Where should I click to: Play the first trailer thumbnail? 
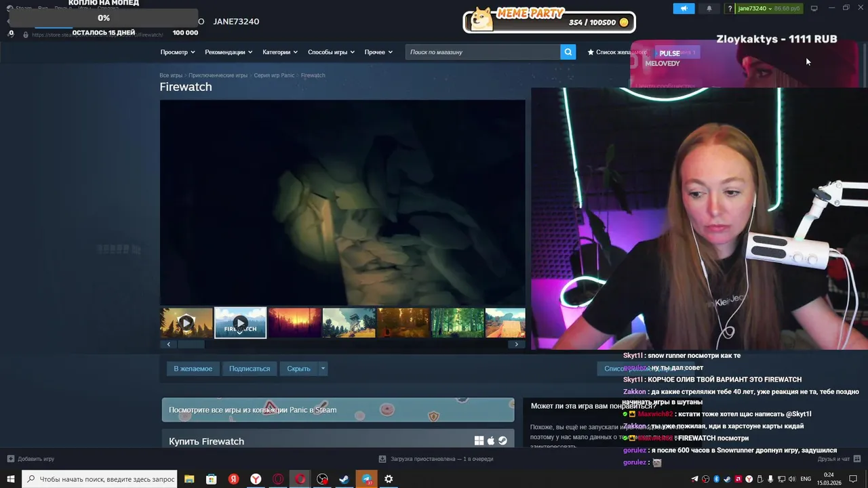coord(186,323)
